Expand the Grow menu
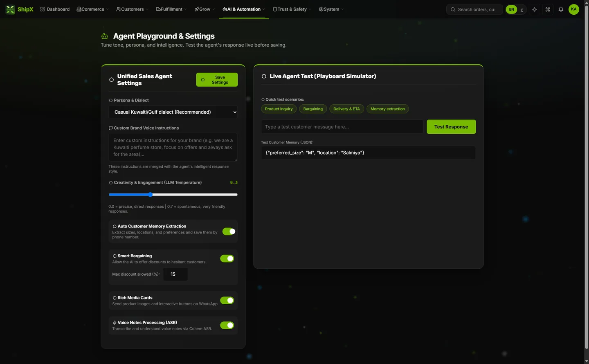The height and width of the screenshot is (364, 589). pyautogui.click(x=205, y=9)
